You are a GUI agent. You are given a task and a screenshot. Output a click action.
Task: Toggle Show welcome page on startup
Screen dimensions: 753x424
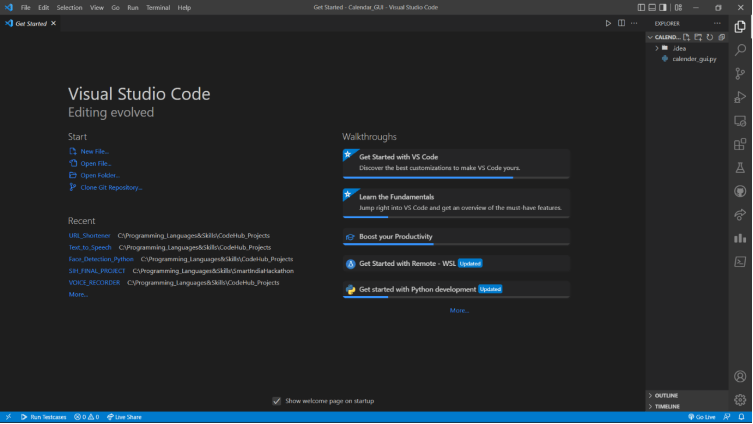277,401
